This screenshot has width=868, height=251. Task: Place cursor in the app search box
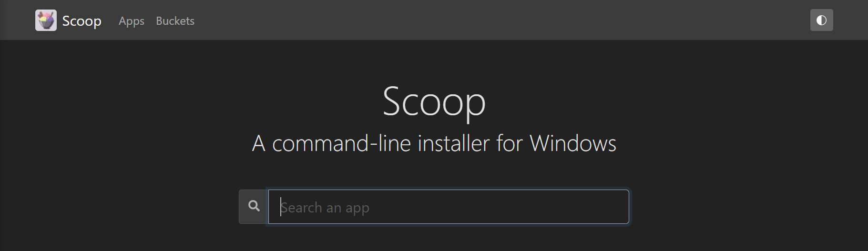coord(449,207)
